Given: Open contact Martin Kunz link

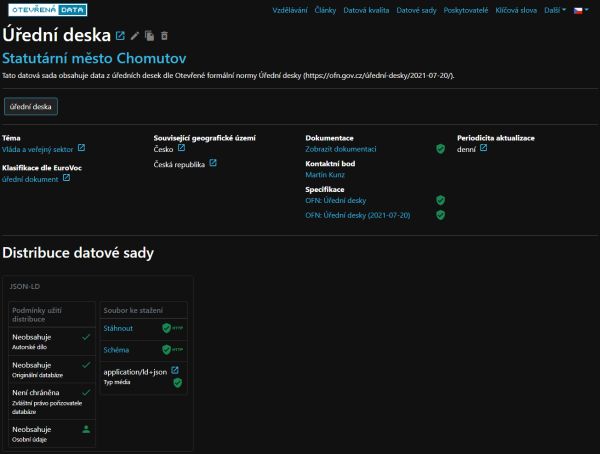Looking at the screenshot, I should 325,175.
